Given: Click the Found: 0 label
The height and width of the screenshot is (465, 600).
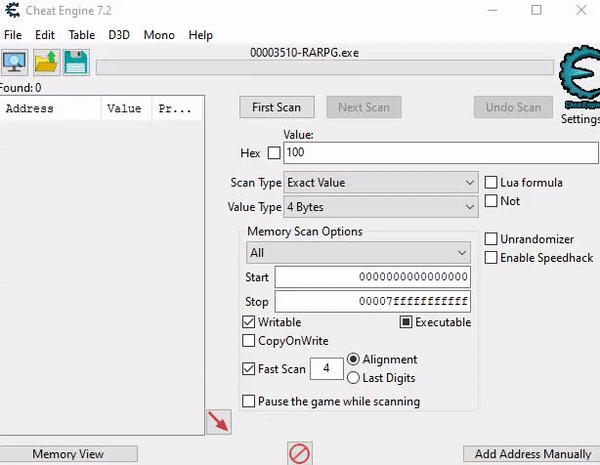Looking at the screenshot, I should pyautogui.click(x=21, y=88).
